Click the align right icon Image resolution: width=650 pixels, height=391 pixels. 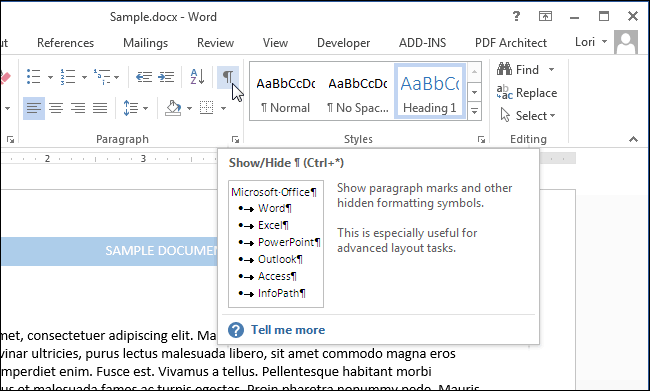[78, 108]
